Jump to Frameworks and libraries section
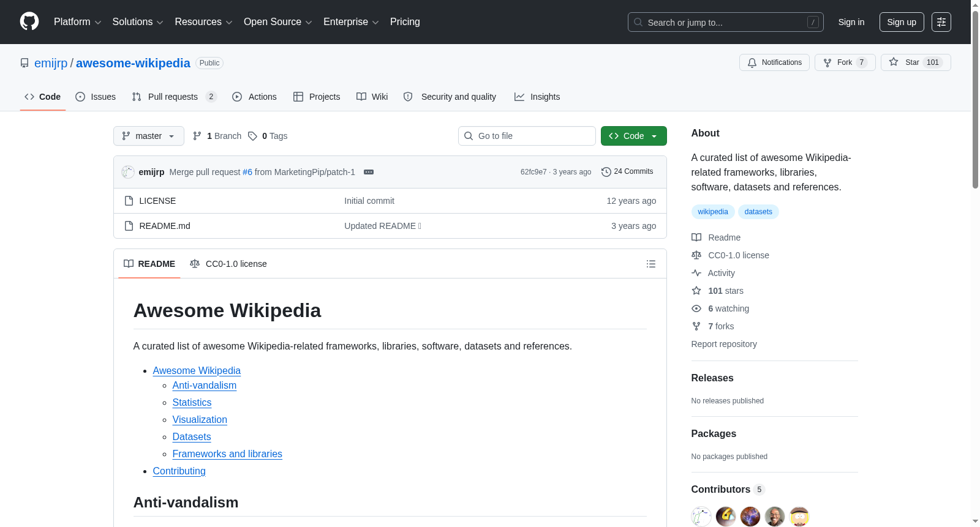Screen dimensions: 980x527 [227, 454]
